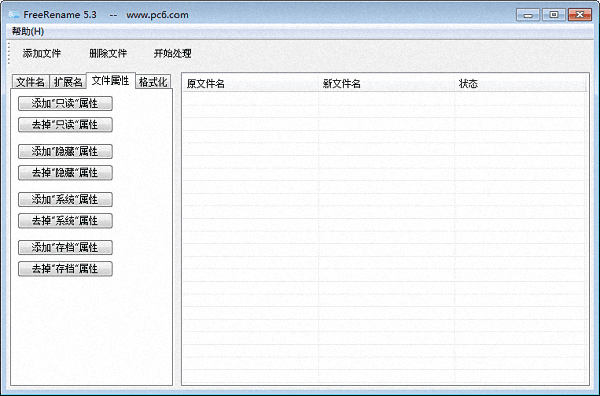The height and width of the screenshot is (396, 600).
Task: Maximize the FreeRename window
Action: (x=554, y=15)
